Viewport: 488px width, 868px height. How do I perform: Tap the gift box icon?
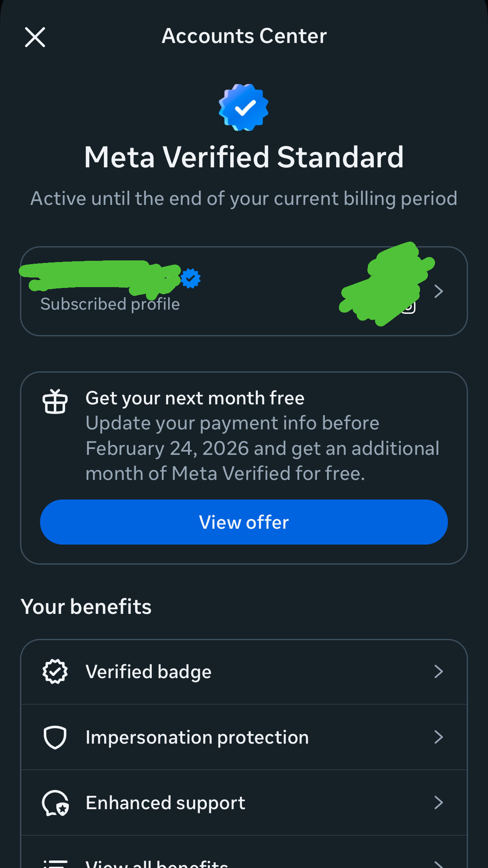point(55,401)
